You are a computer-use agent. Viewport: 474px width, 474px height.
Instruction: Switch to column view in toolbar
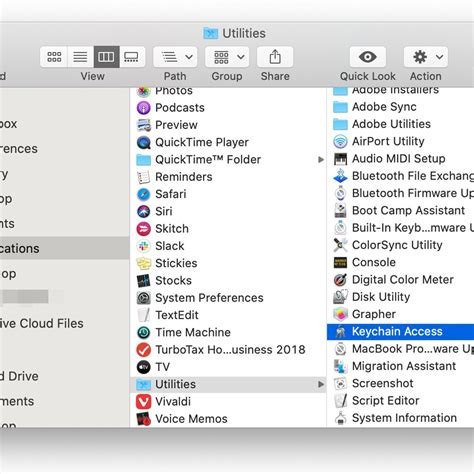pyautogui.click(x=106, y=57)
